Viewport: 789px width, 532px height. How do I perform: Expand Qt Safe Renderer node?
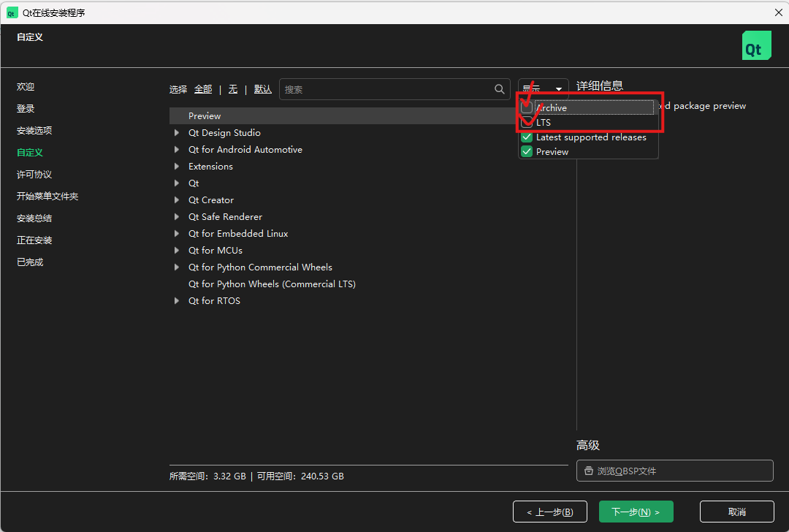(177, 217)
